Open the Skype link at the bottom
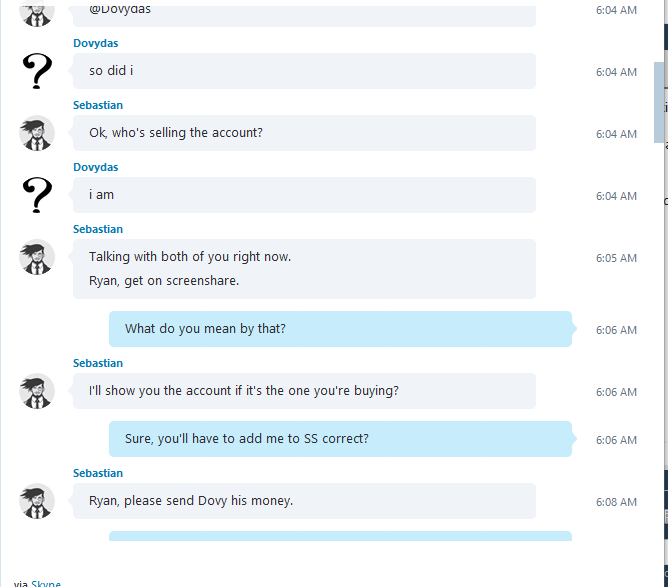The width and height of the screenshot is (668, 587). click(46, 583)
